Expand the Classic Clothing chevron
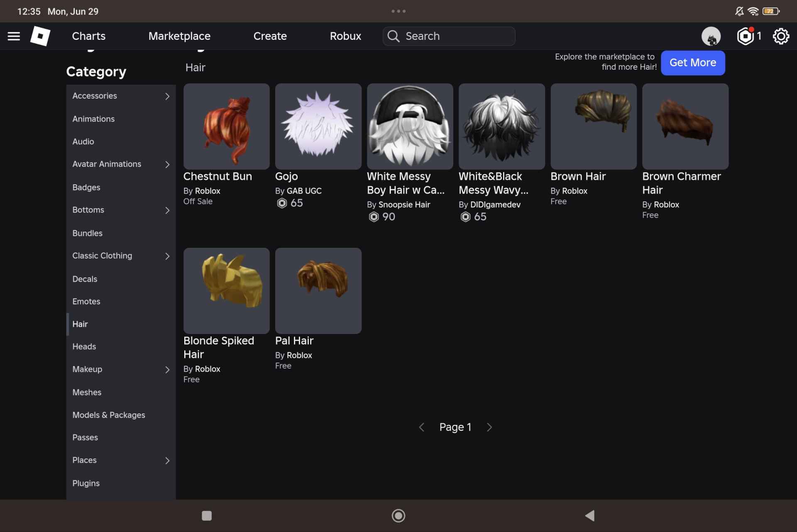797x532 pixels. point(167,256)
